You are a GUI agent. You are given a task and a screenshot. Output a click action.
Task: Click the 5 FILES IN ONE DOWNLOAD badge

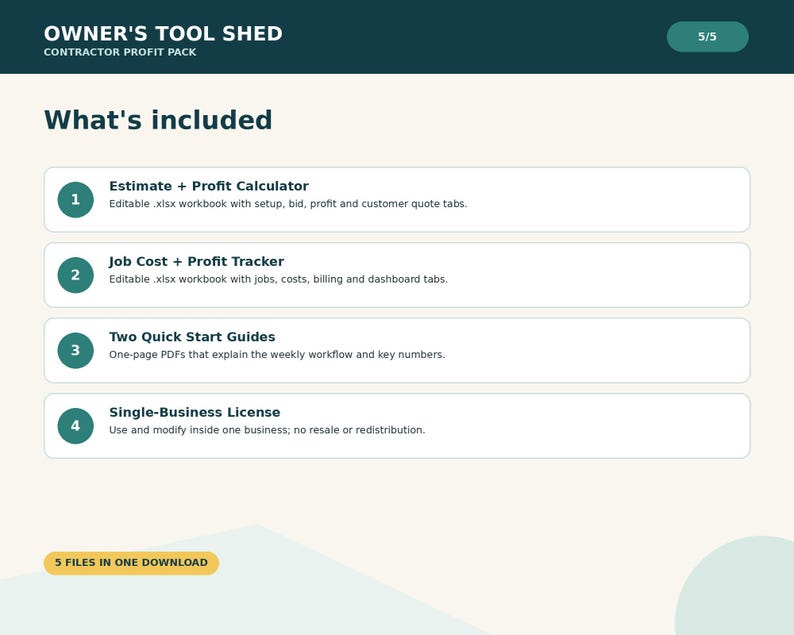[x=131, y=563]
